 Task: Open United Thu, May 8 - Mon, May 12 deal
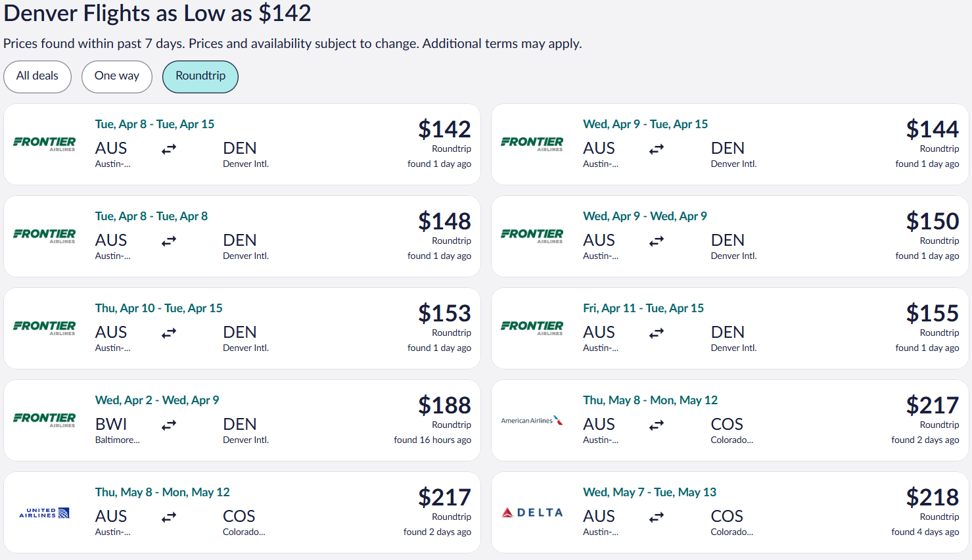pos(242,512)
